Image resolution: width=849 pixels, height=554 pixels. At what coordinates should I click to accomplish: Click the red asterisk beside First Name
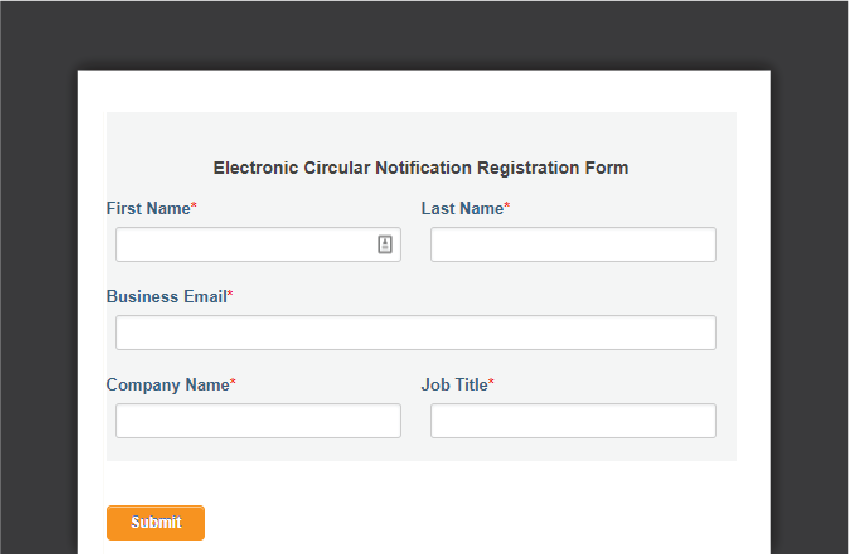pyautogui.click(x=194, y=208)
